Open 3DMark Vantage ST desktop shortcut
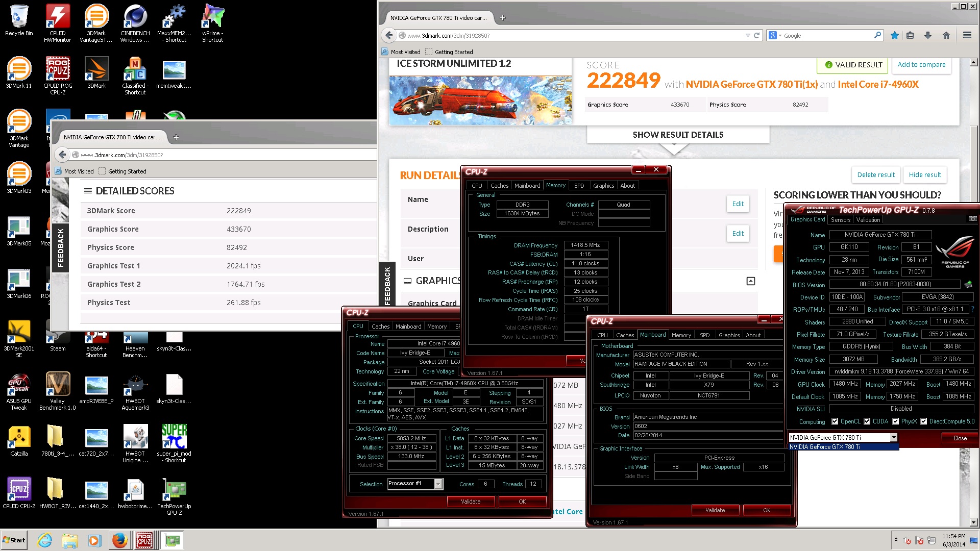Viewport: 980px width, 551px height. pos(96,23)
